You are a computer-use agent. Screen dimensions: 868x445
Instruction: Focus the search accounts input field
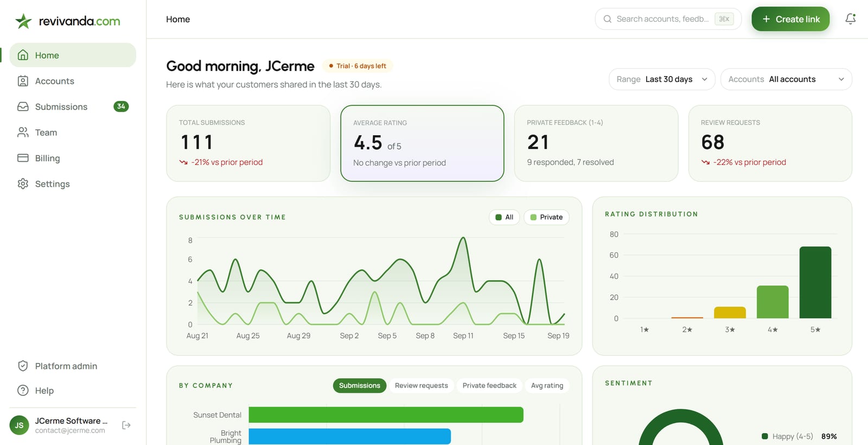(668, 19)
